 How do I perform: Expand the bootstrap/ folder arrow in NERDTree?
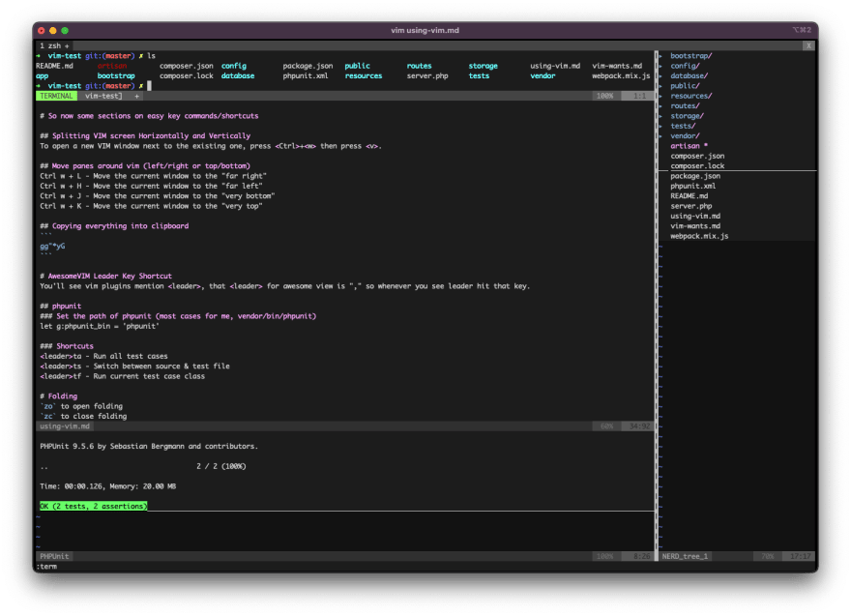click(x=660, y=56)
